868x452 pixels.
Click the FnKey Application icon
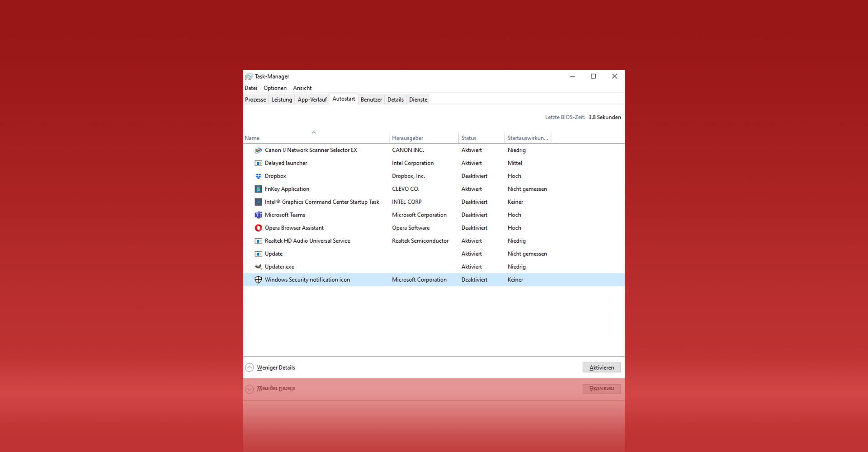click(x=258, y=189)
